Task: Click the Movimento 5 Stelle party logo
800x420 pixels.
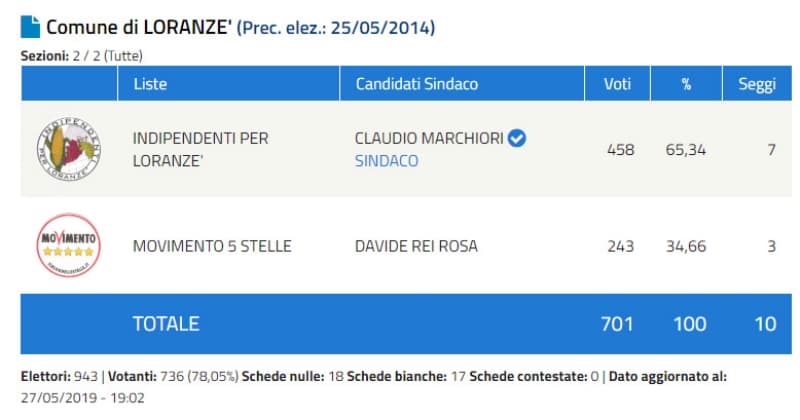Action: click(68, 245)
